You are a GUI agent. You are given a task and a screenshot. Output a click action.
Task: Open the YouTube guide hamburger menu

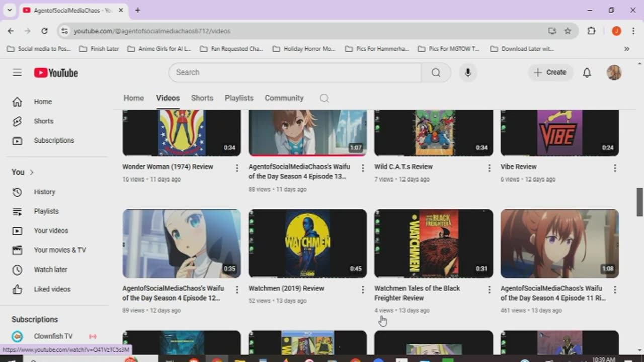(17, 73)
